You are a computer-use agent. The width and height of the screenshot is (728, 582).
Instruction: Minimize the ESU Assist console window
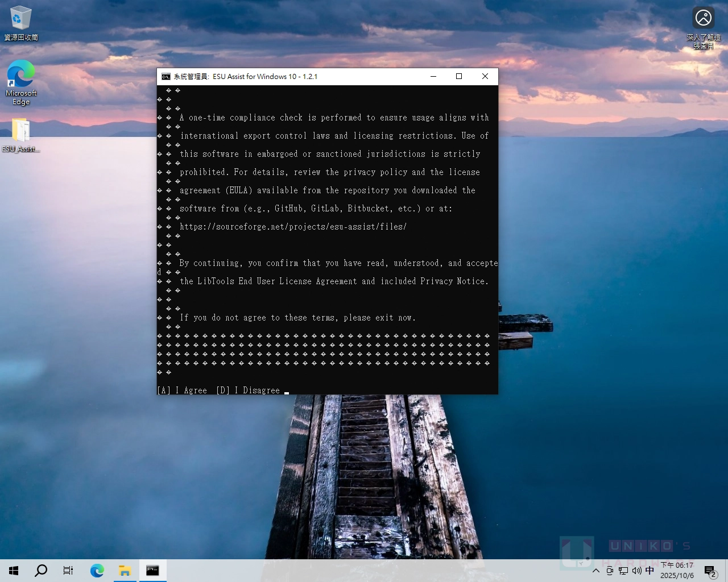coord(433,77)
